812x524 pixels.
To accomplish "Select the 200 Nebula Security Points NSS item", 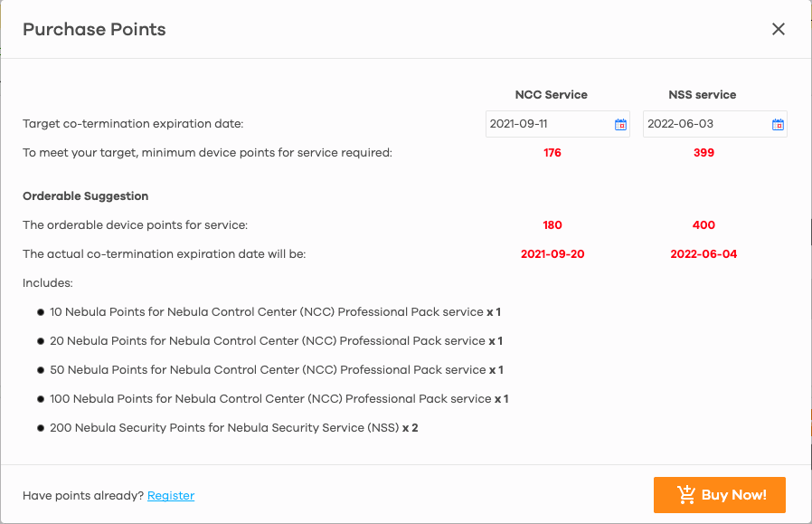I will 234,428.
